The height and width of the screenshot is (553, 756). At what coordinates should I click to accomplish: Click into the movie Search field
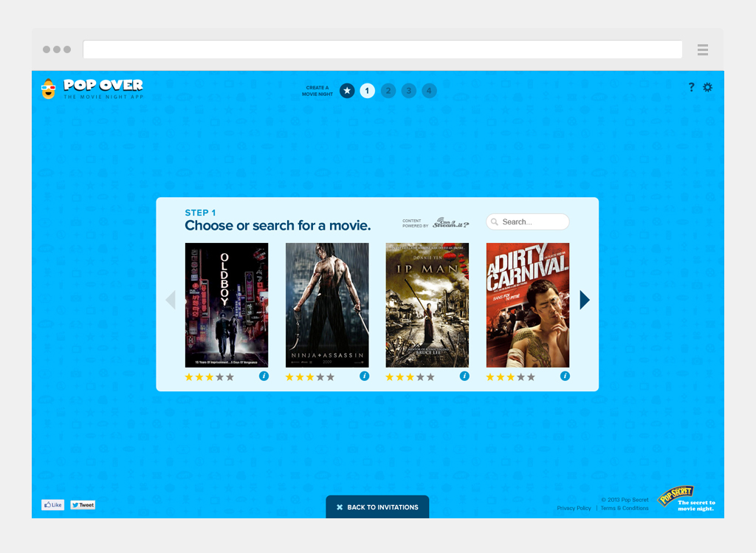[x=533, y=221]
